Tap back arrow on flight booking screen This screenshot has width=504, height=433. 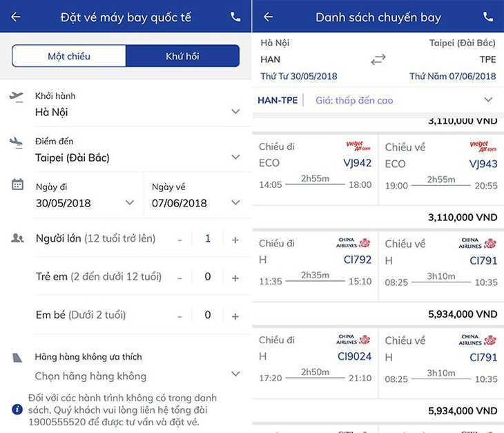15,17
